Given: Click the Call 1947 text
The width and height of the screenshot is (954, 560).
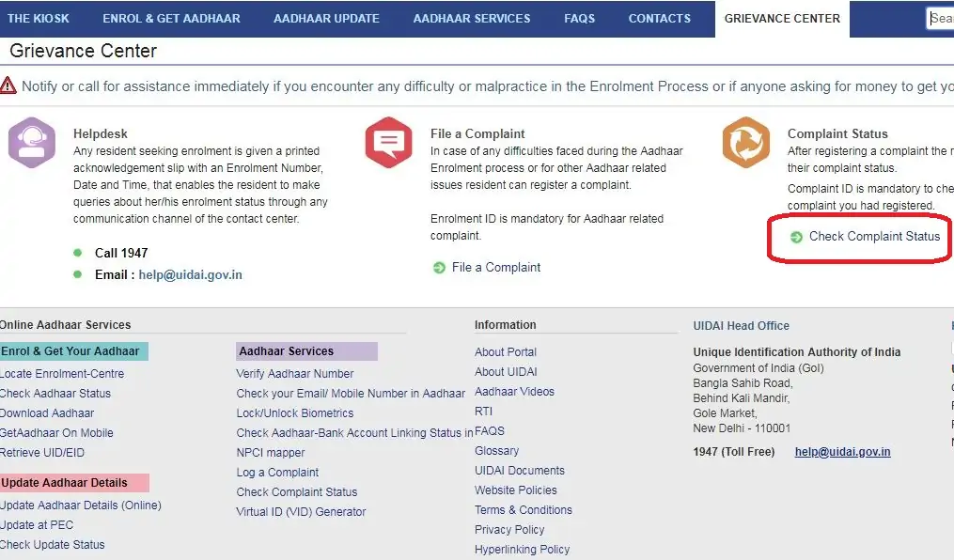Looking at the screenshot, I should (x=121, y=253).
